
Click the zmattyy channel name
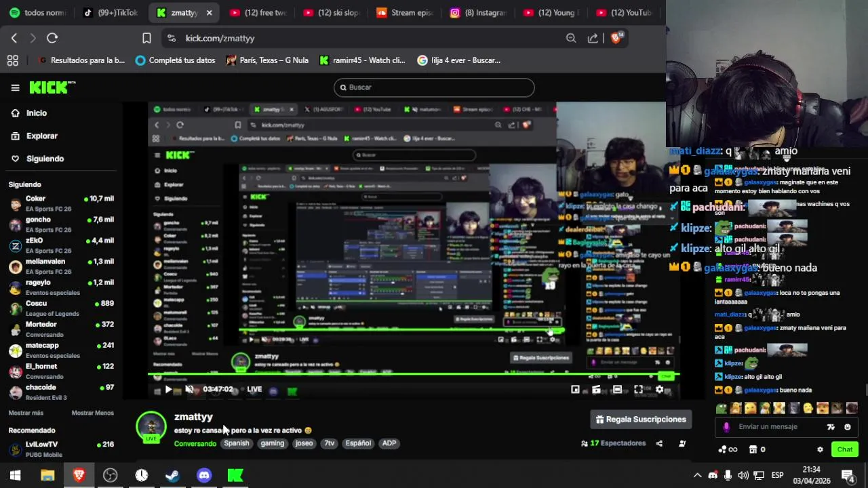coord(193,417)
